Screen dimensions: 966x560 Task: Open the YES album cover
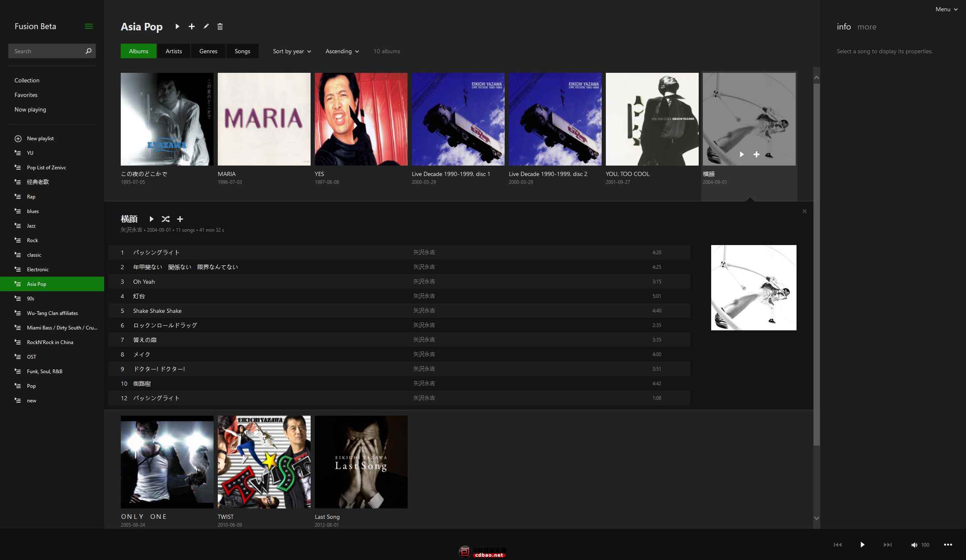[x=361, y=119]
